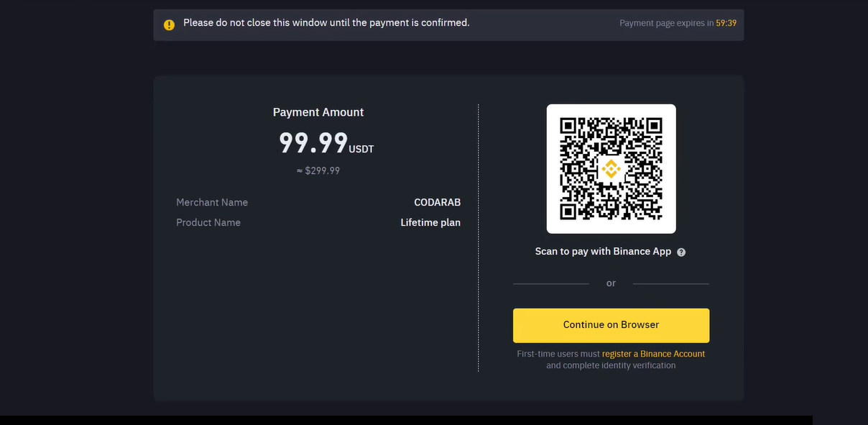The image size is (868, 425).
Task: Click the CODARAB merchant name value
Action: [438, 203]
